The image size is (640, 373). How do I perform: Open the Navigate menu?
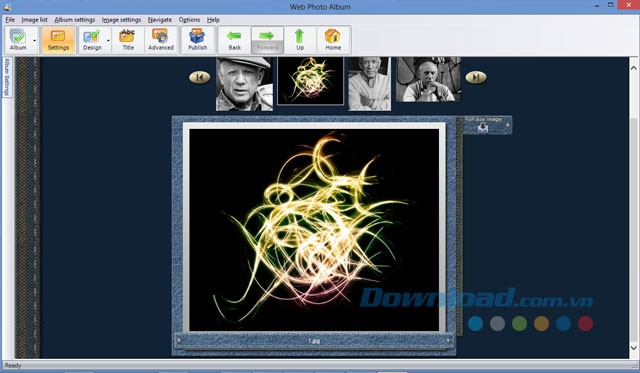coord(160,20)
